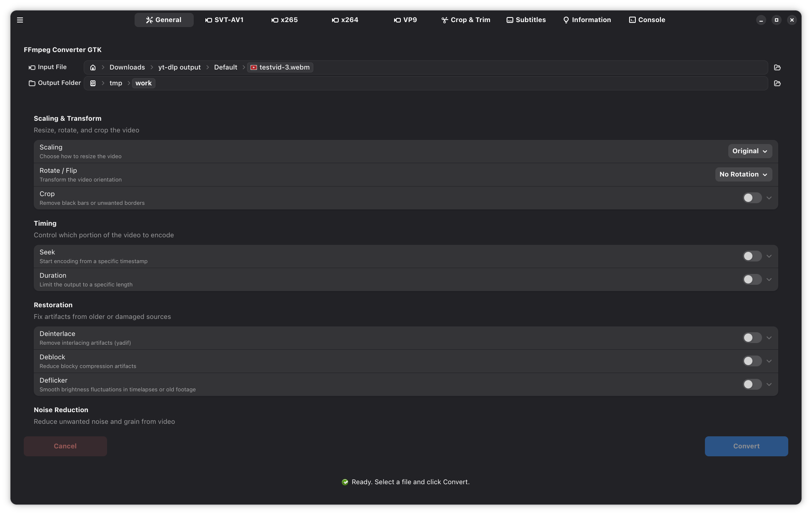Open the Console terminal tab
The width and height of the screenshot is (812, 515).
(x=647, y=20)
